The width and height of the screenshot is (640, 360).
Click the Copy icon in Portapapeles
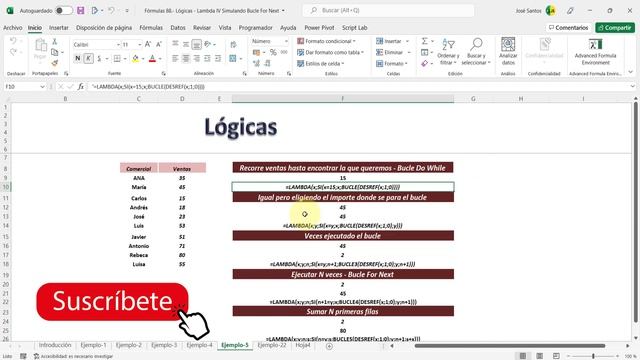[x=55, y=52]
